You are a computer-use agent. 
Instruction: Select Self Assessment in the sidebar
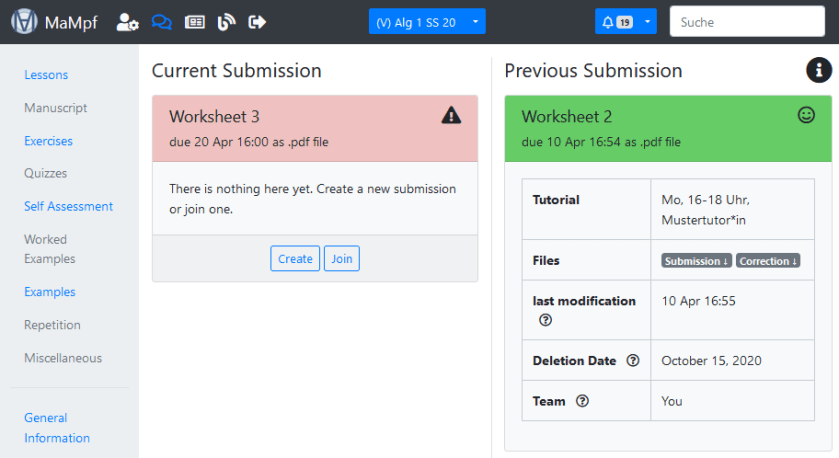tap(68, 206)
